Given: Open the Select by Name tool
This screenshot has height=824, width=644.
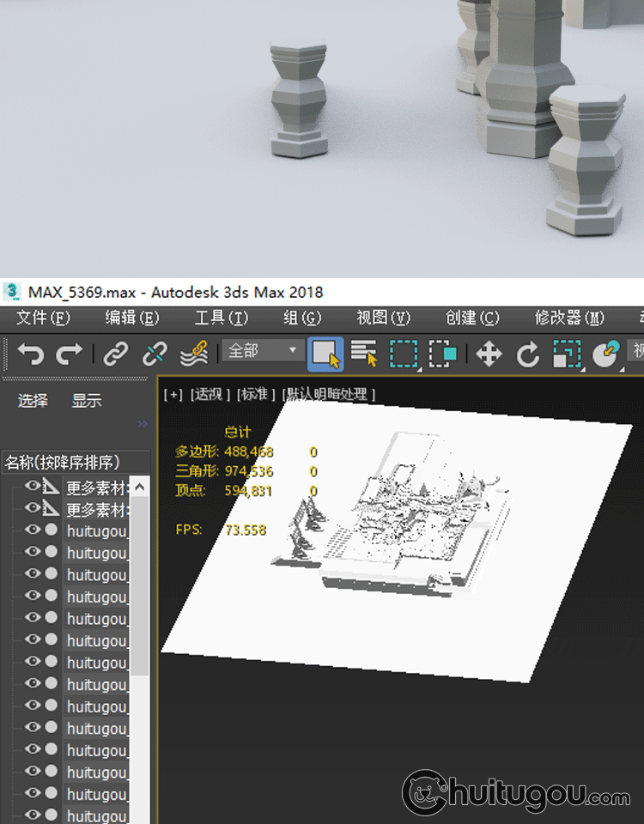Looking at the screenshot, I should point(364,353).
